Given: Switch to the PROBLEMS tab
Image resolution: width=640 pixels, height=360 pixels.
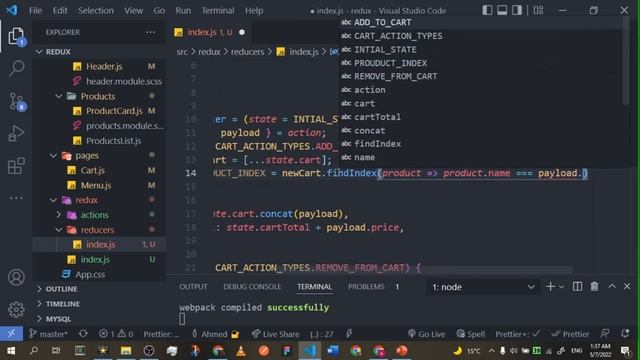Looking at the screenshot, I should point(366,287).
